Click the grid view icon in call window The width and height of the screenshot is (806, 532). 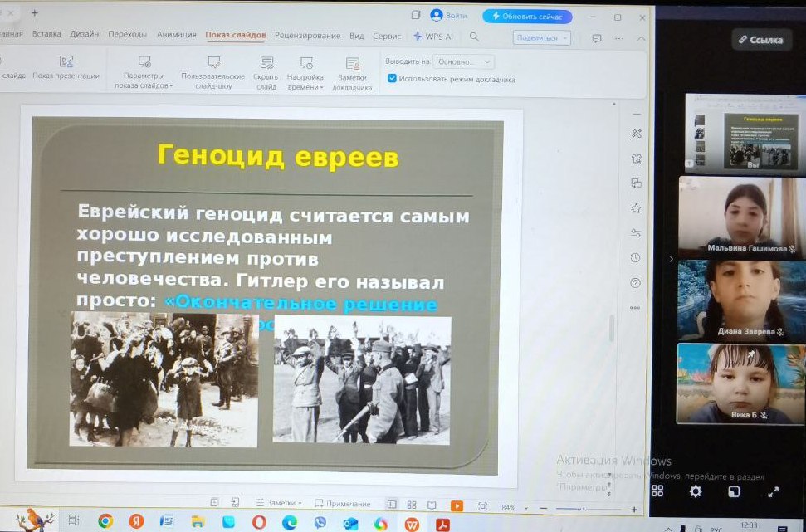click(x=657, y=491)
